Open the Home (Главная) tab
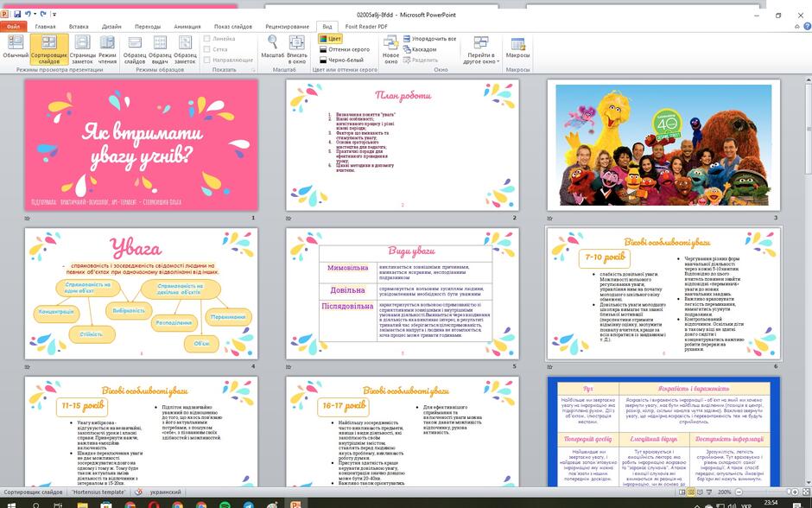812x508 pixels. pyautogui.click(x=45, y=27)
